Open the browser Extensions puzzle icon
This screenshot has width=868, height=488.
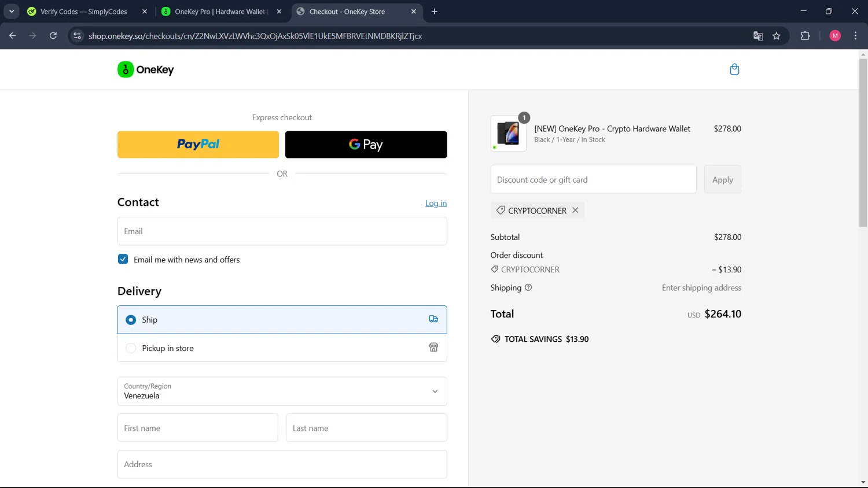[805, 36]
